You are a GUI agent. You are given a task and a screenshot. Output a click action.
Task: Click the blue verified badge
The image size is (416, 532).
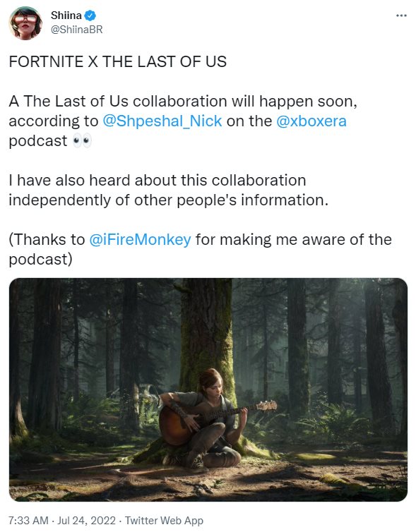coord(90,16)
